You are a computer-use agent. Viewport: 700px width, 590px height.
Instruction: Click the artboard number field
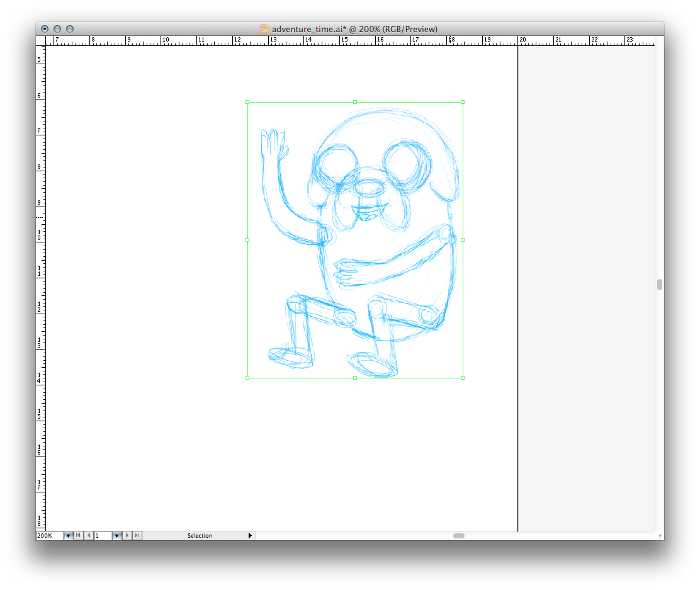pyautogui.click(x=103, y=536)
